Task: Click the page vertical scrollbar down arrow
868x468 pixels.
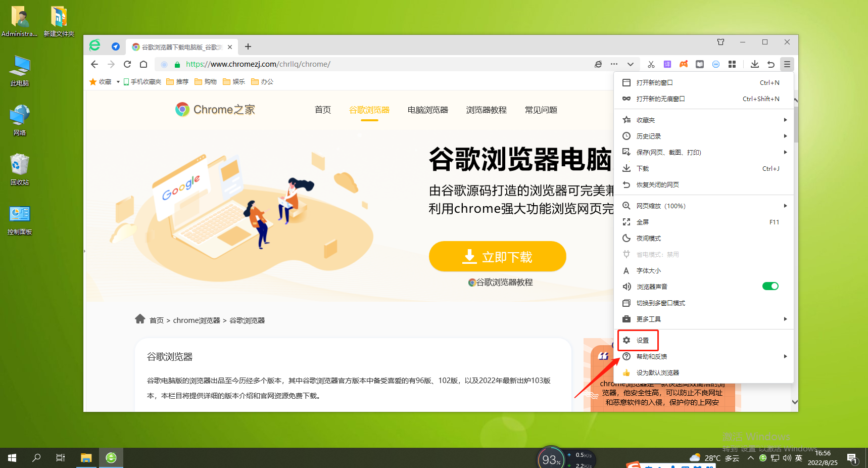Action: click(x=795, y=402)
